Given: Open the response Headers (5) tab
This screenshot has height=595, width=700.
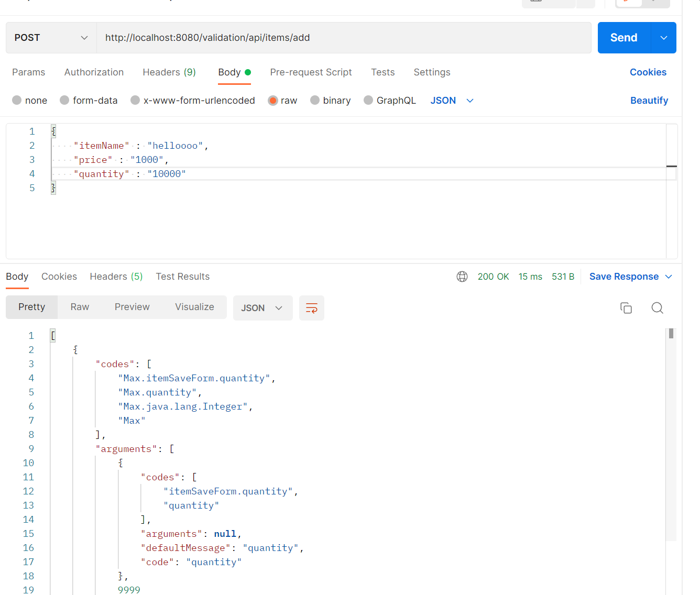Looking at the screenshot, I should point(116,277).
